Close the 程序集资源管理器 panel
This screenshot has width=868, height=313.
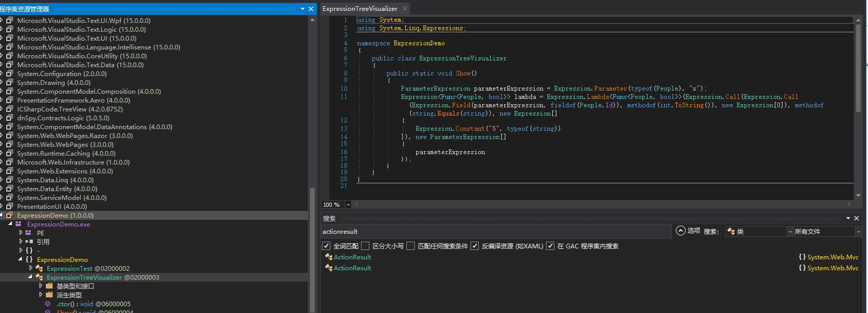(311, 9)
